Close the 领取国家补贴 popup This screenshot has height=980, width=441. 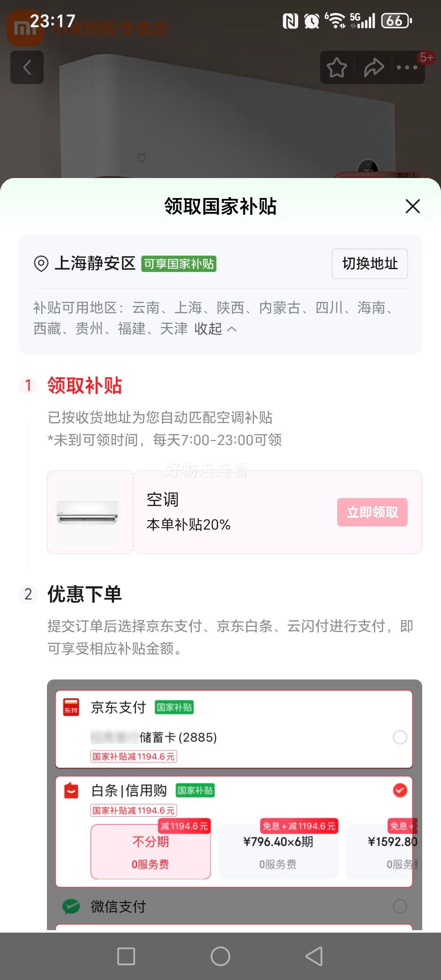[x=413, y=206]
